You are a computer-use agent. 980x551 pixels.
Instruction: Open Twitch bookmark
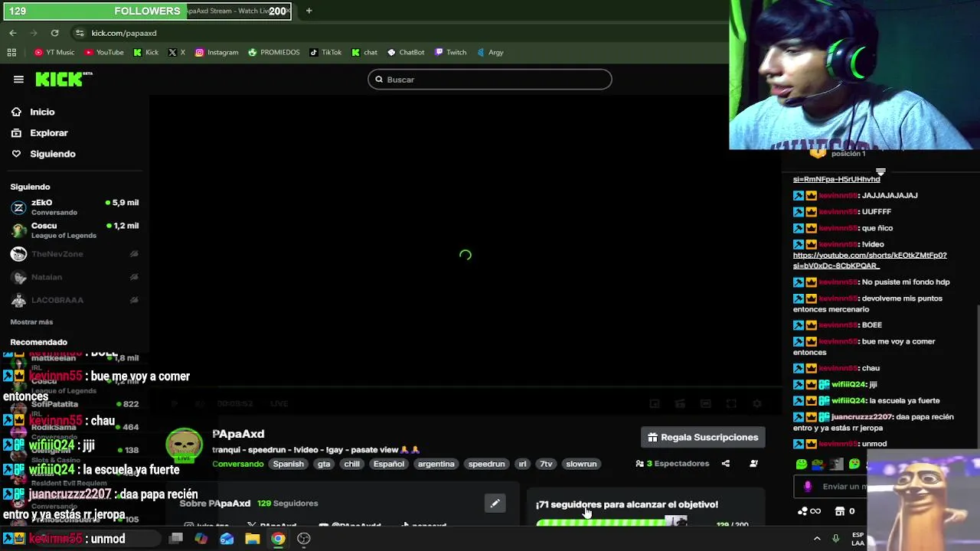(450, 52)
